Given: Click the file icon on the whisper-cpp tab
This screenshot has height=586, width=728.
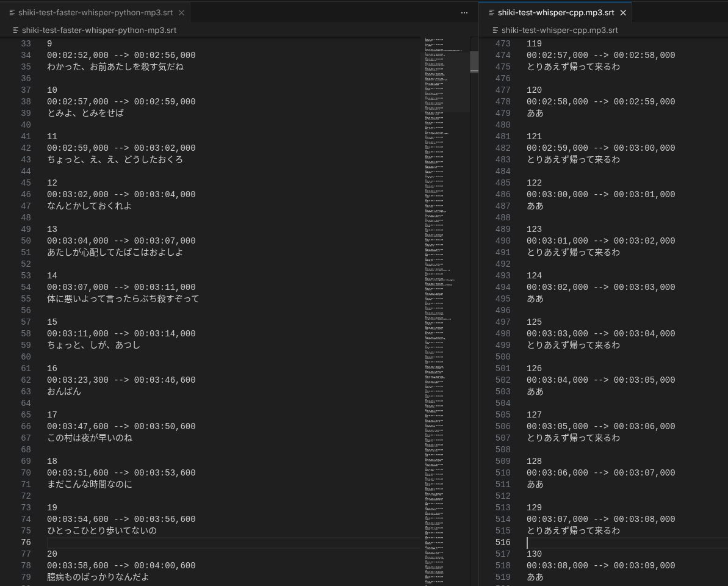Looking at the screenshot, I should coord(492,12).
